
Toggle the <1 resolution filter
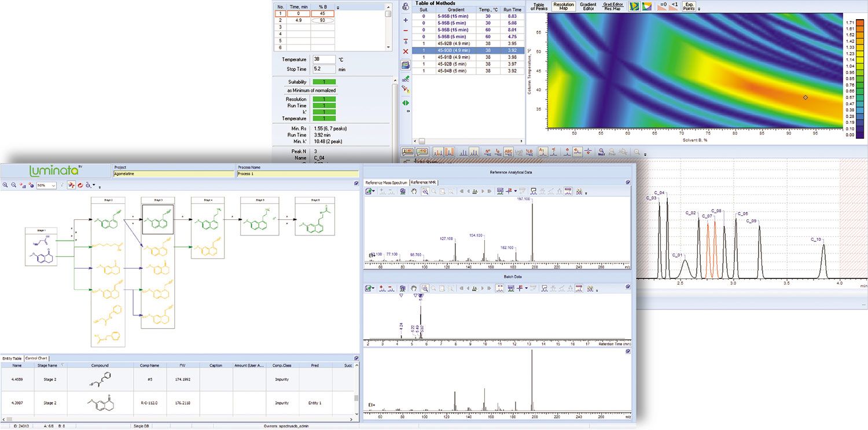point(674,6)
